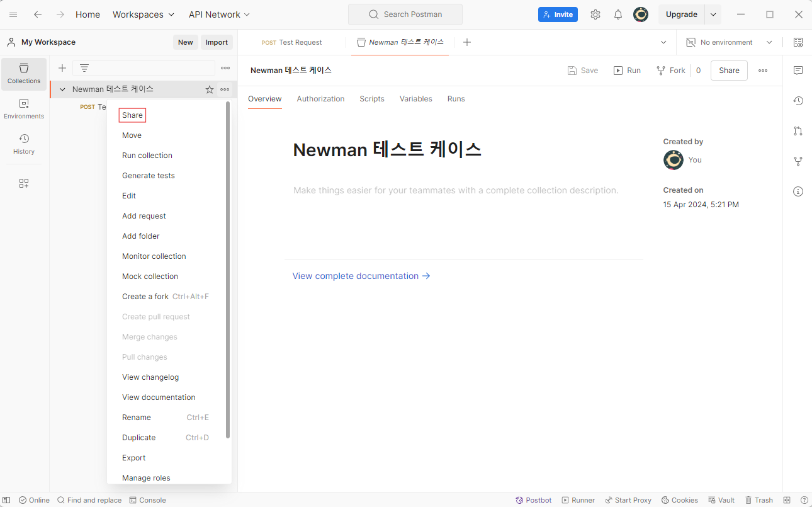812x507 pixels.
Task: Select View documentation menu entry
Action: tap(159, 397)
